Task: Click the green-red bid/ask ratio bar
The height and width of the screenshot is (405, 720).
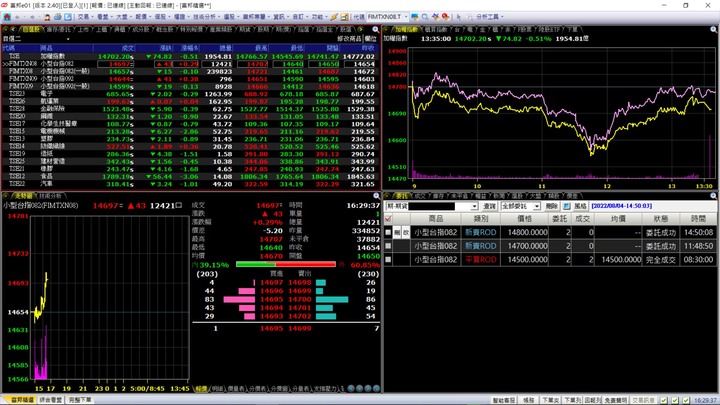Action: [286, 264]
